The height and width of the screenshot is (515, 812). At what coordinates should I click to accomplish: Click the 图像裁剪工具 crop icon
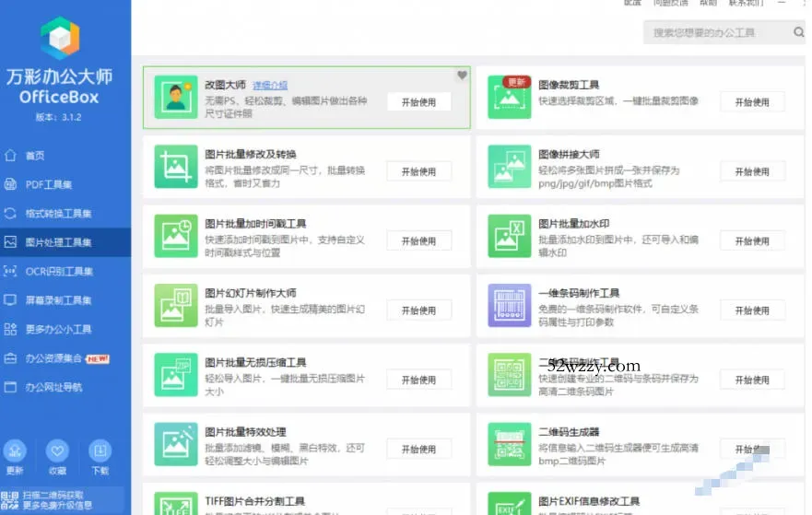tap(509, 98)
